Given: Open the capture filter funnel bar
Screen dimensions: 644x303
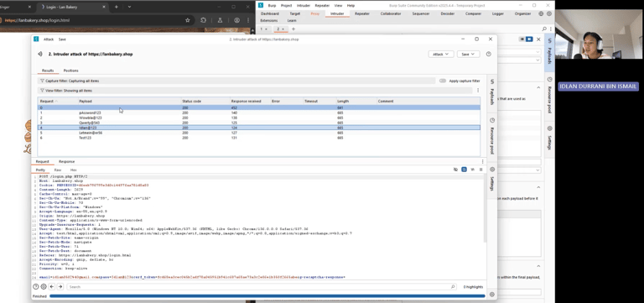Looking at the screenshot, I should (x=236, y=81).
